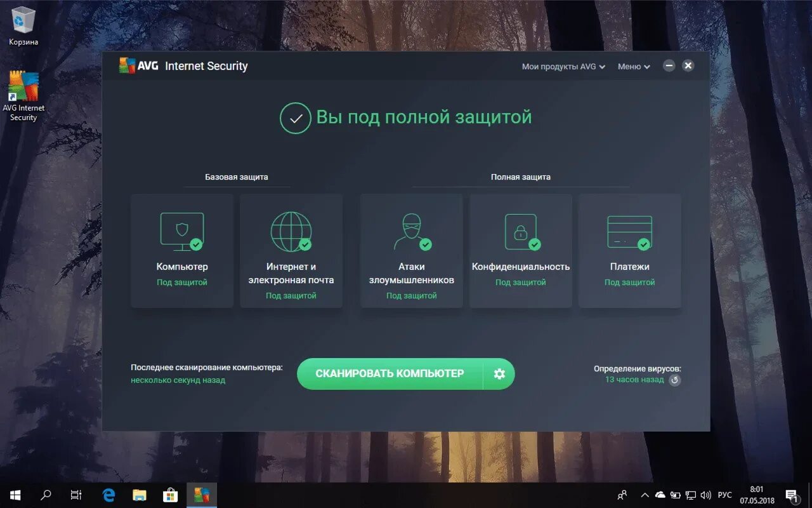Open taskbar search magnifier

click(46, 495)
